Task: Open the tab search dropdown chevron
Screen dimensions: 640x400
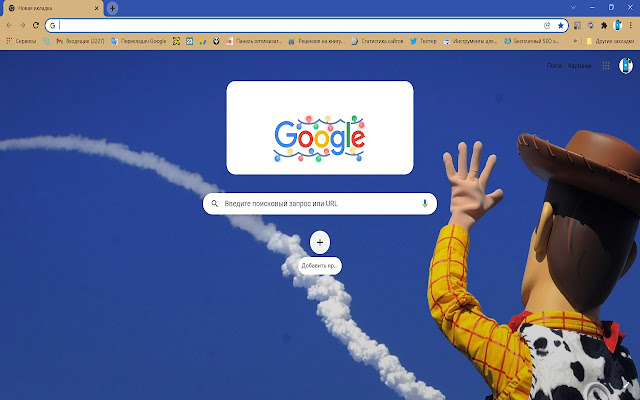Action: click(573, 7)
